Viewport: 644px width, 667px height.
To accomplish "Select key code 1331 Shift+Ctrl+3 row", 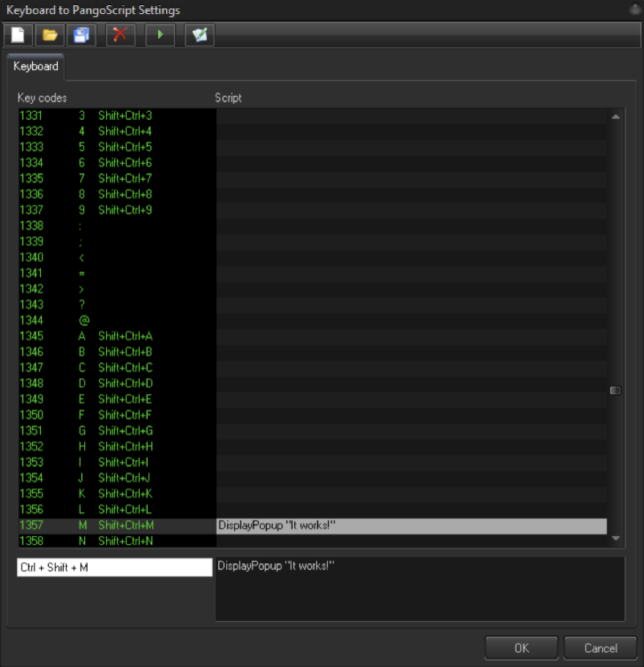I will [117, 116].
